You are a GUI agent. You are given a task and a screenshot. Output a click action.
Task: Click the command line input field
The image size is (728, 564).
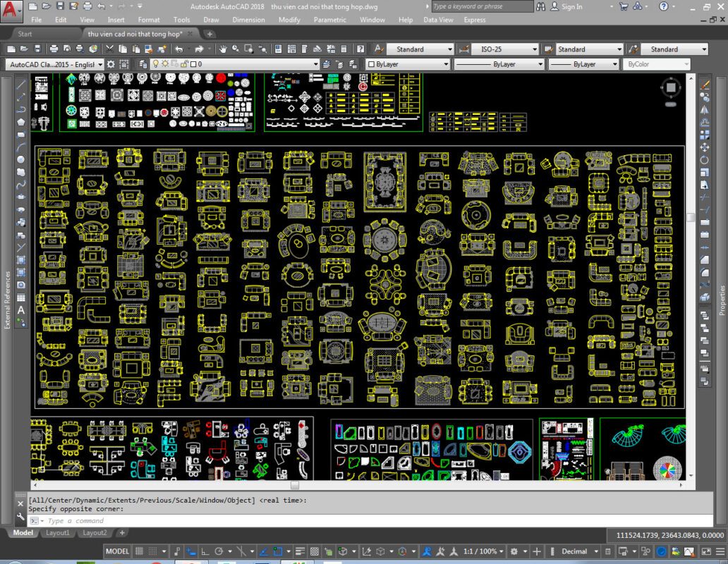coord(282,521)
